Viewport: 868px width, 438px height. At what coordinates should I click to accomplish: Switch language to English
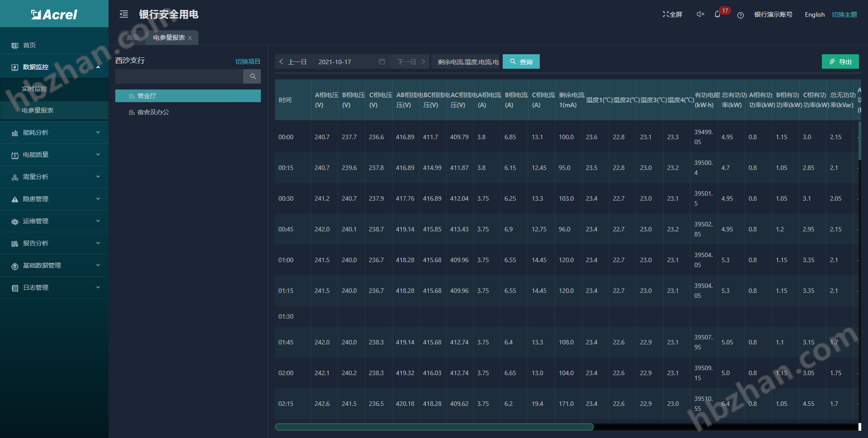click(x=815, y=14)
